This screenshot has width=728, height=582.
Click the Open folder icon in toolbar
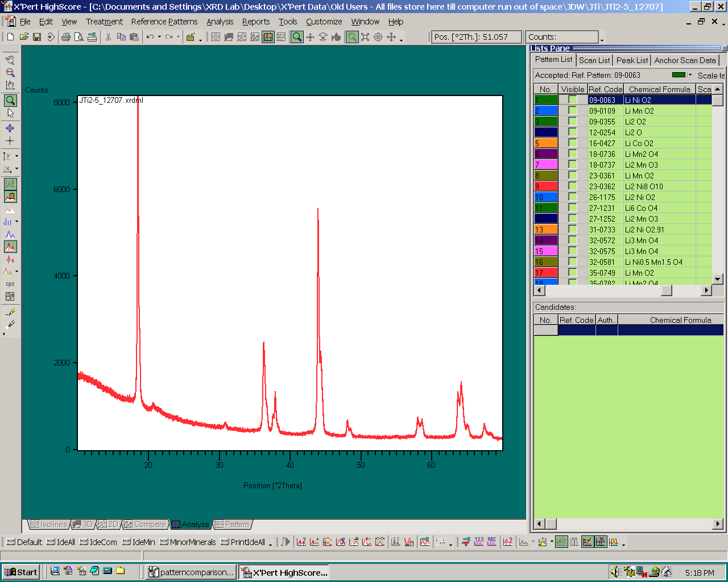(x=24, y=37)
